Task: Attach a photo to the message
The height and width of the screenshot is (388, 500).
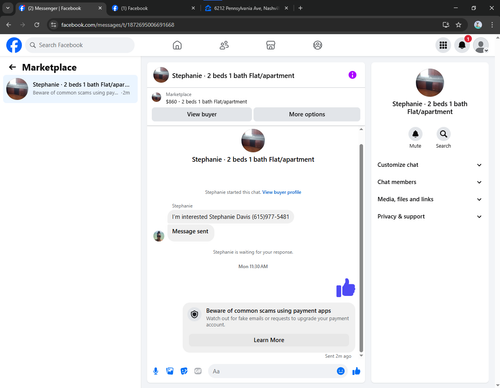Action: 170,371
